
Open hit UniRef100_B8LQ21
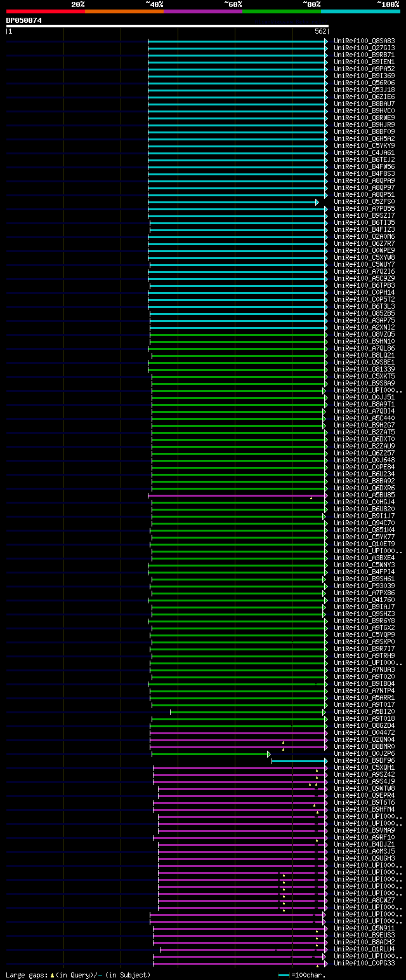click(x=364, y=355)
